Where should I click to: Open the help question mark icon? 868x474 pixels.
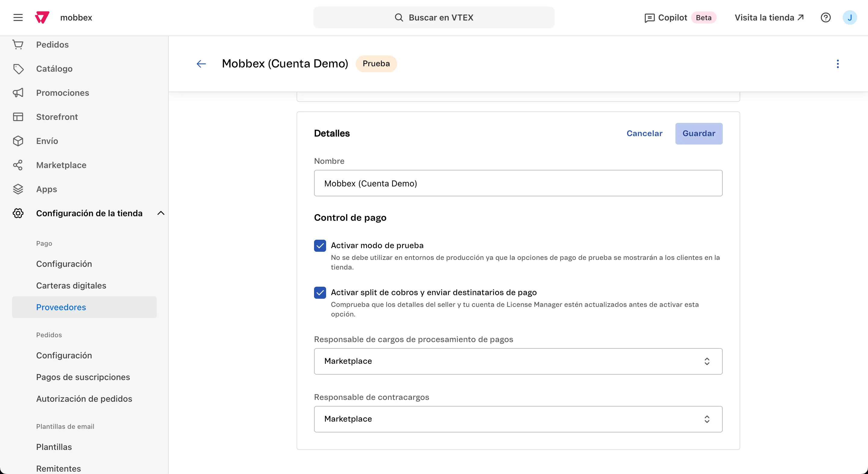click(826, 17)
